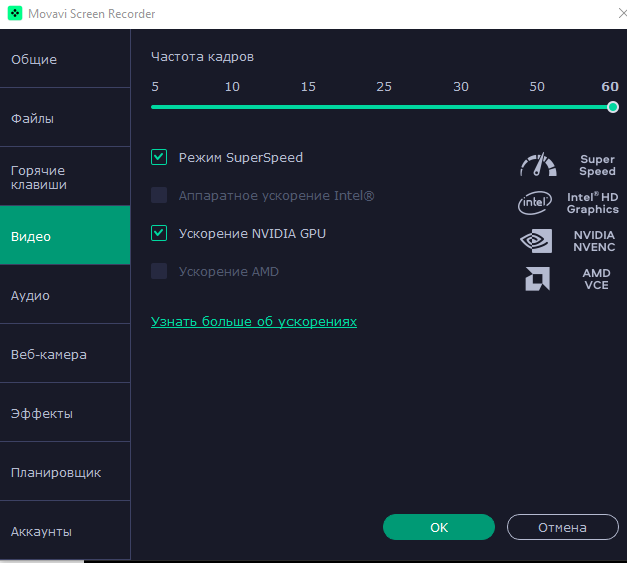Click the 5 frame rate label

tap(155, 86)
